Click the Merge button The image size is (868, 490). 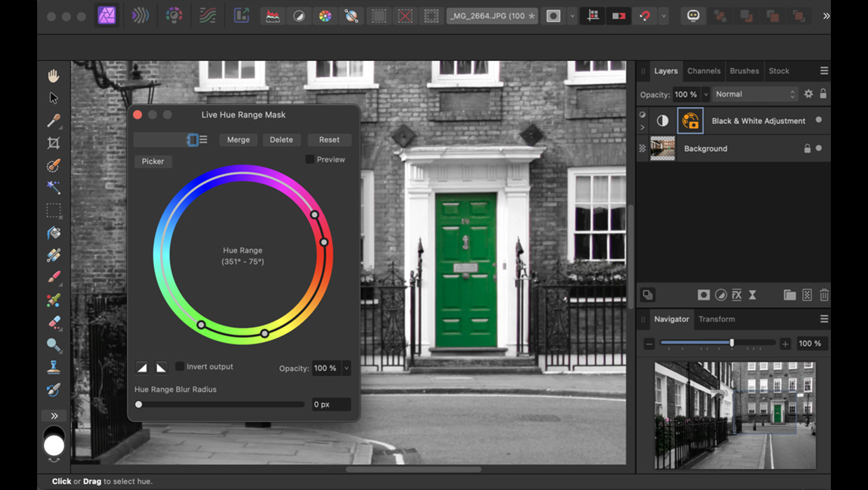(x=238, y=140)
